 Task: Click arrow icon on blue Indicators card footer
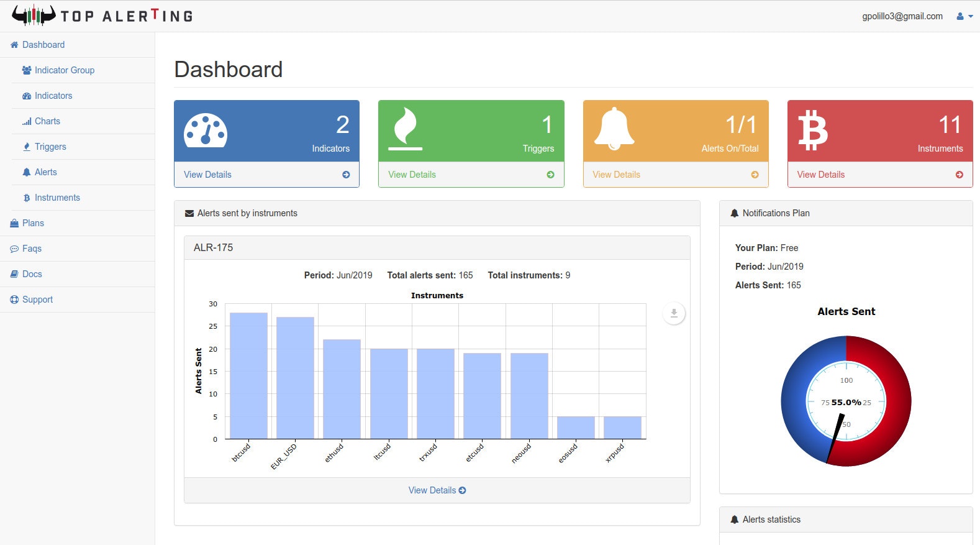pyautogui.click(x=346, y=175)
